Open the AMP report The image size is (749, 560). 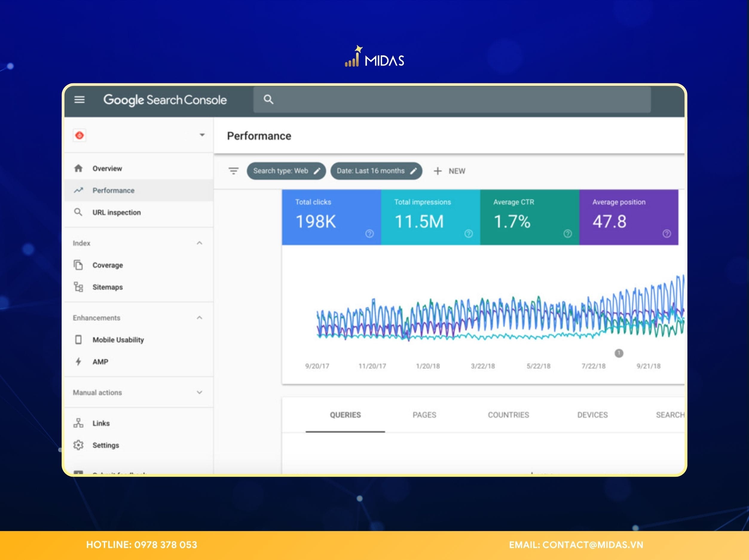pos(100,362)
